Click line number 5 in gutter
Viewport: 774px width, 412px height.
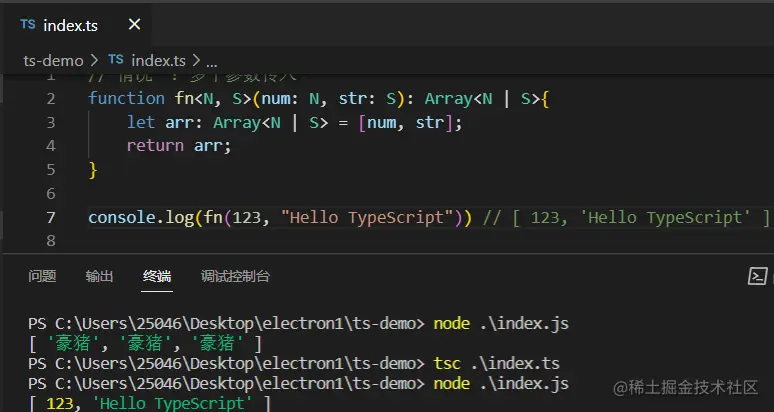point(51,170)
